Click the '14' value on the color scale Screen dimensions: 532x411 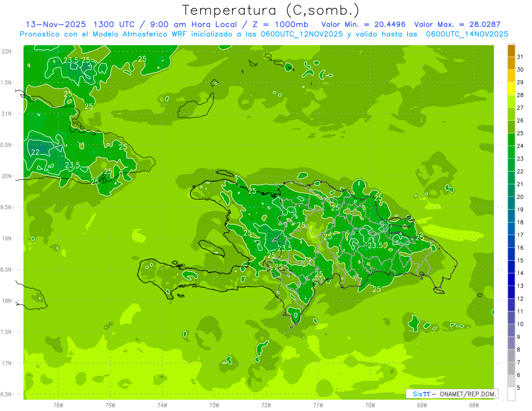(520, 273)
